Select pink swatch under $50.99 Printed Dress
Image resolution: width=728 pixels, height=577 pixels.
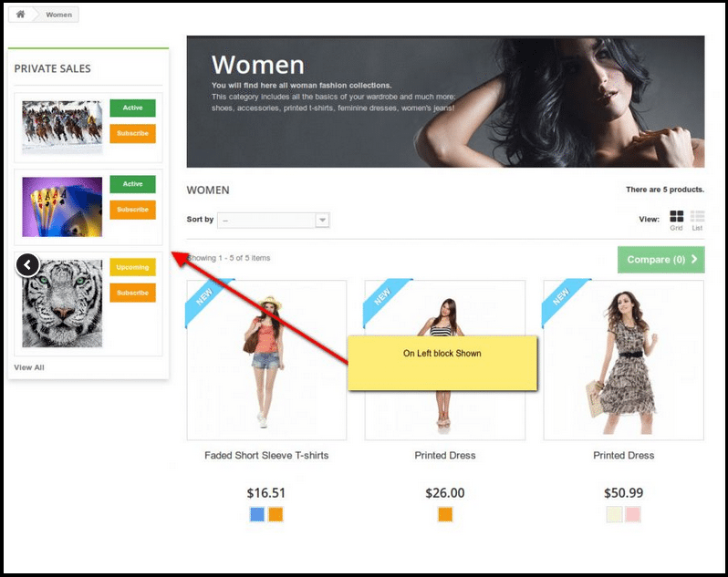[633, 514]
